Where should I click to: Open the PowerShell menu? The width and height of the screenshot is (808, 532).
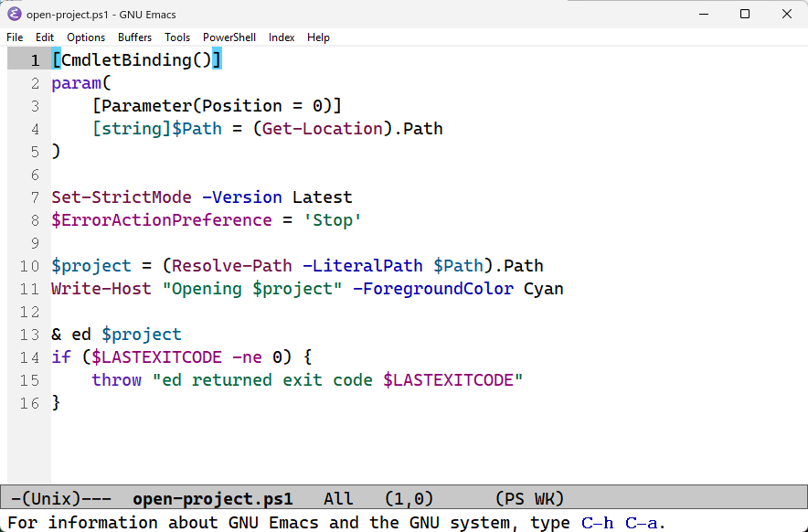click(229, 37)
